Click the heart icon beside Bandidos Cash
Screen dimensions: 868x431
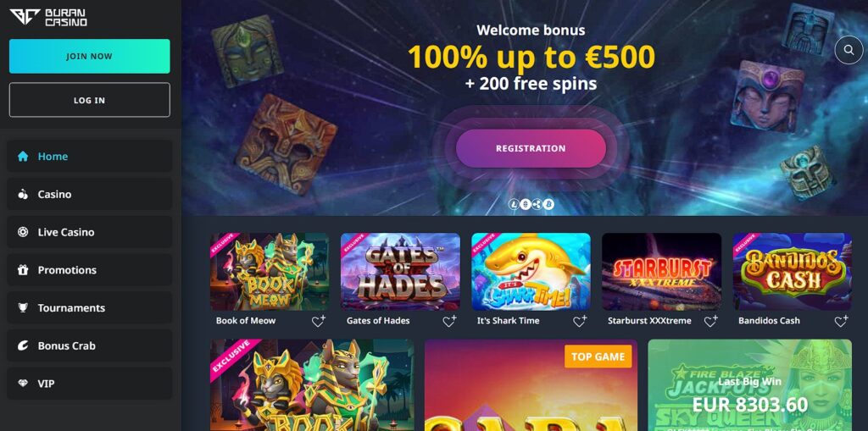pyautogui.click(x=841, y=321)
